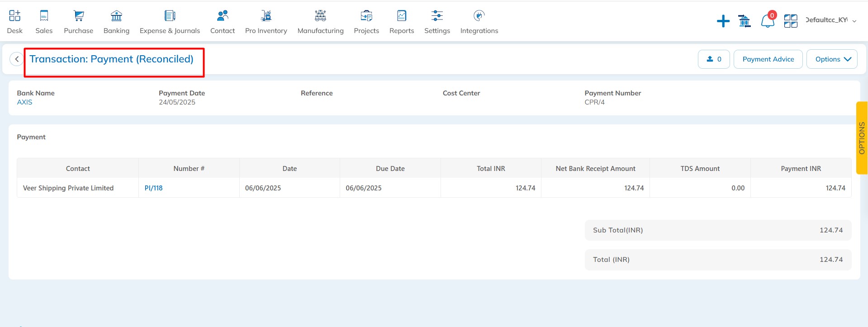The image size is (868, 327).
Task: Click the Cost Center label
Action: pos(461,93)
